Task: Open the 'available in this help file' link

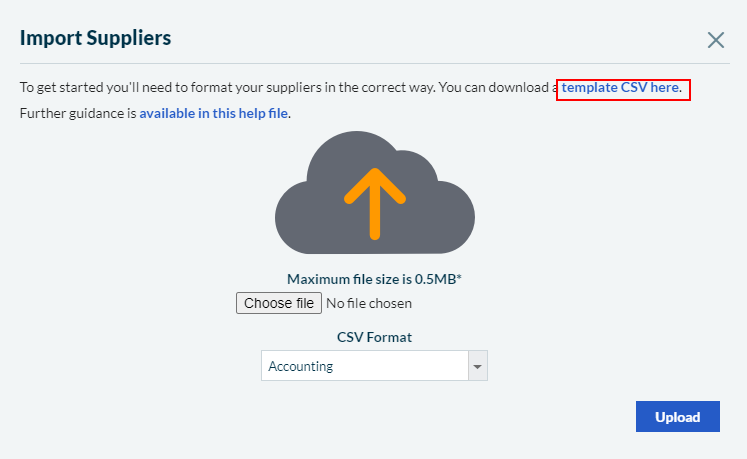Action: click(214, 113)
